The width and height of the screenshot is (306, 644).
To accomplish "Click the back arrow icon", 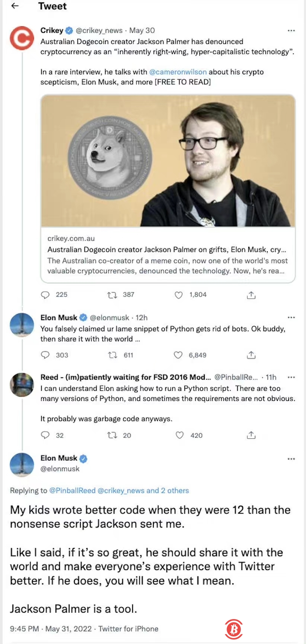I will [15, 6].
